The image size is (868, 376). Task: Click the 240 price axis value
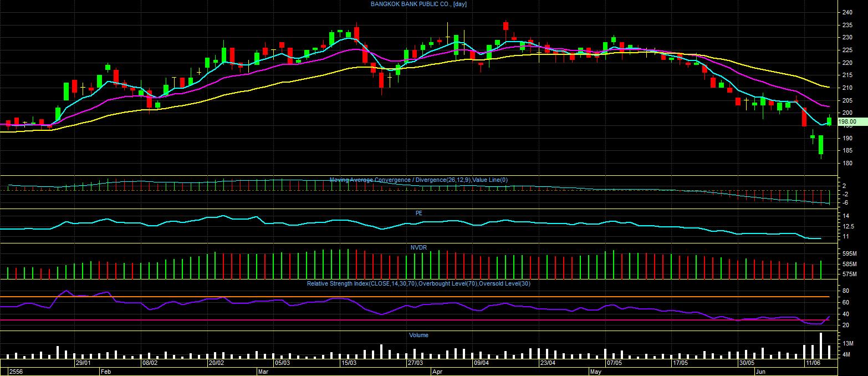pos(847,12)
